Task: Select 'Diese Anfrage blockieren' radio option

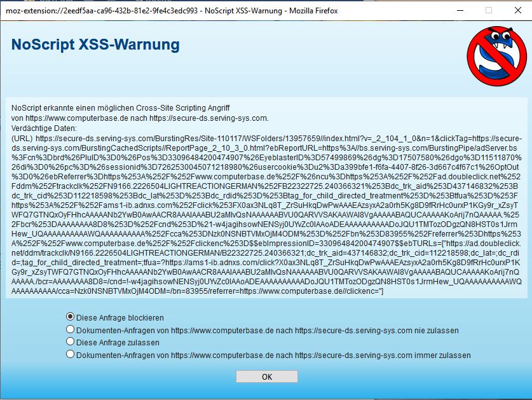Action: tap(70, 317)
